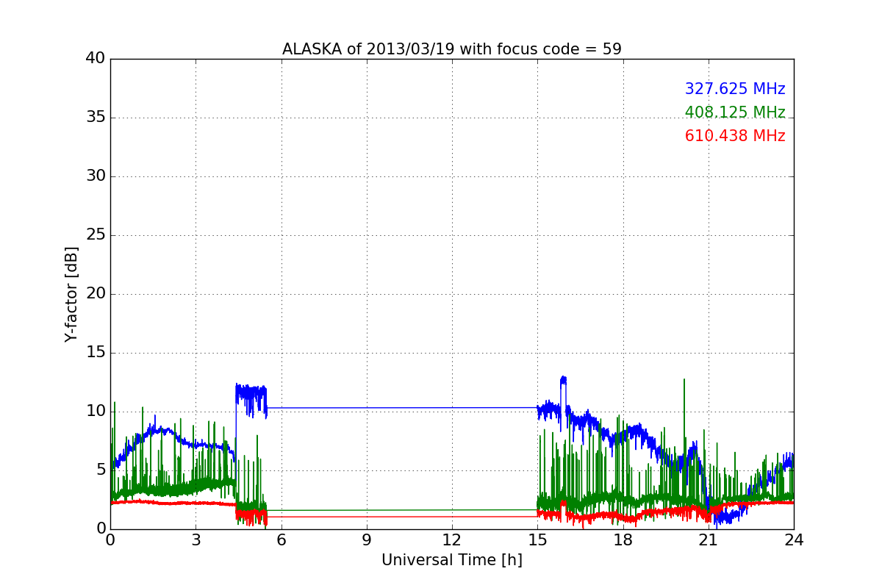Click the y-axis tick label 10

(95, 412)
